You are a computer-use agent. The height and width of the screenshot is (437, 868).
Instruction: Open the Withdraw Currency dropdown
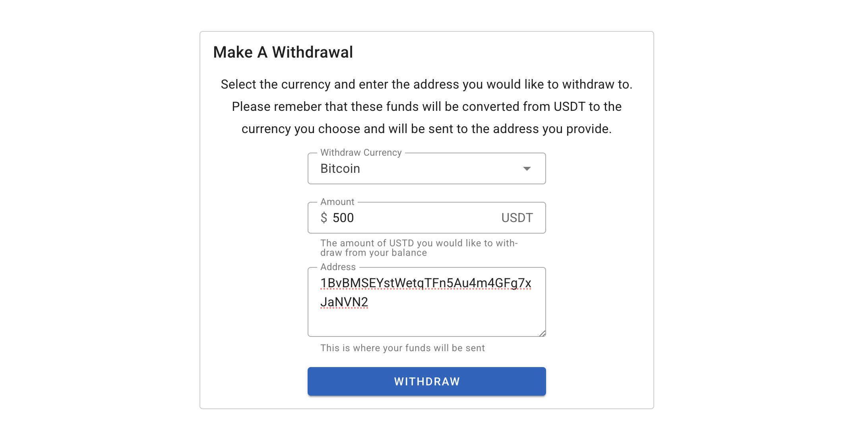click(x=426, y=169)
